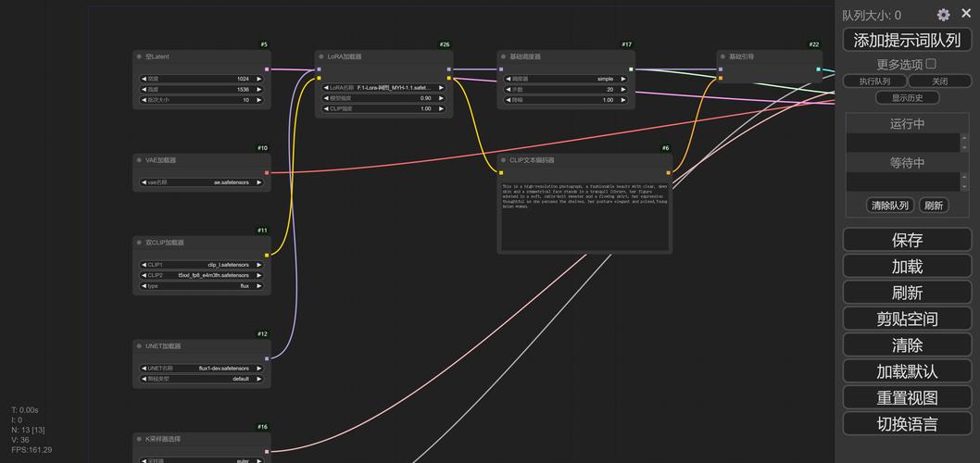Open the CLIP1 clip_l.safetensors selector

pyautogui.click(x=201, y=265)
